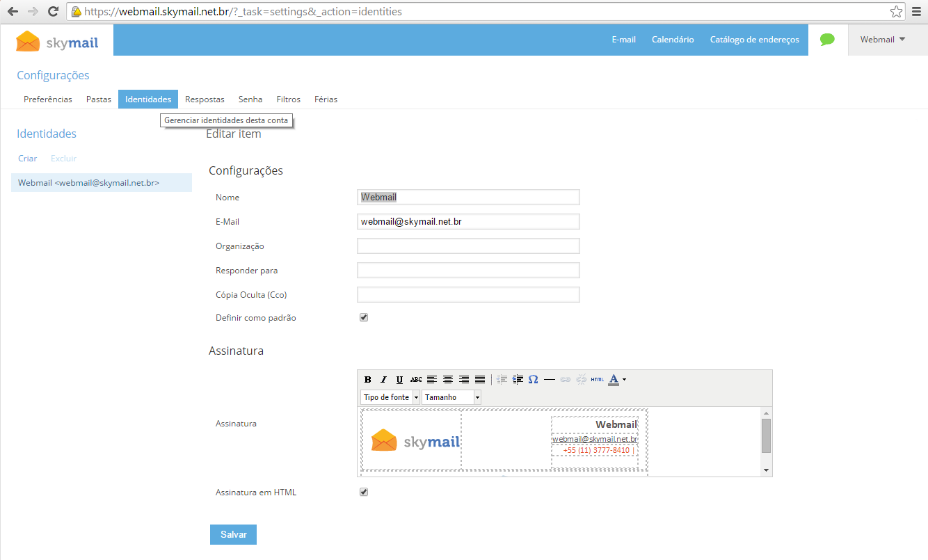Click the bold Webmail name in signature
This screenshot has width=928, height=560.
tap(616, 424)
